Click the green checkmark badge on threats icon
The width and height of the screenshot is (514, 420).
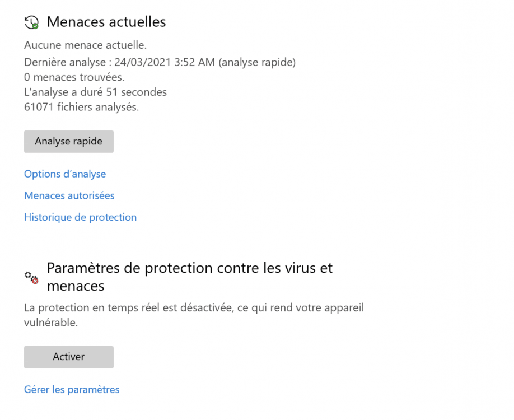click(35, 26)
